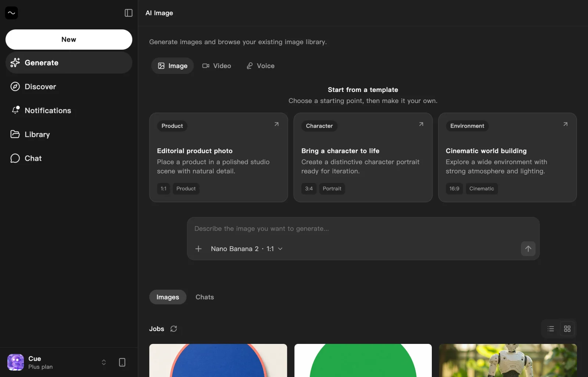Open the Character template arrow icon
Viewport: 588px width, 377px height.
coord(421,124)
